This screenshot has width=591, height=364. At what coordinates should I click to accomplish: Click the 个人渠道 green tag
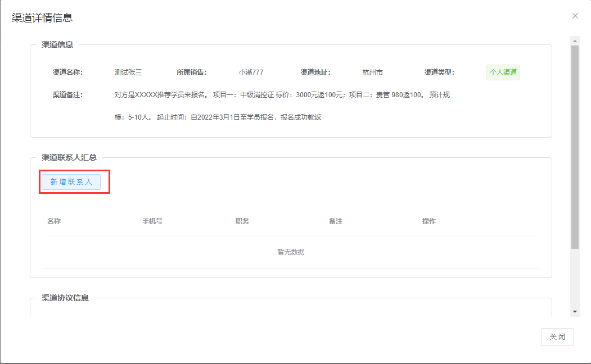pyautogui.click(x=503, y=72)
